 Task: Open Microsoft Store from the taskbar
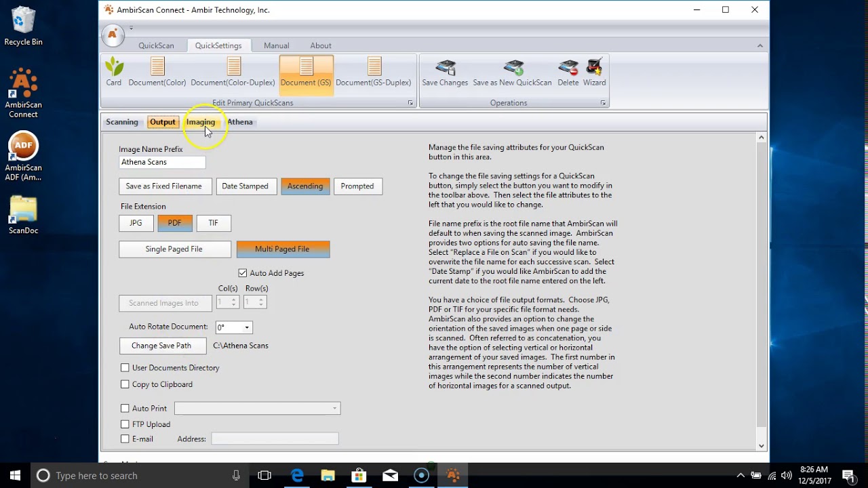tap(359, 475)
